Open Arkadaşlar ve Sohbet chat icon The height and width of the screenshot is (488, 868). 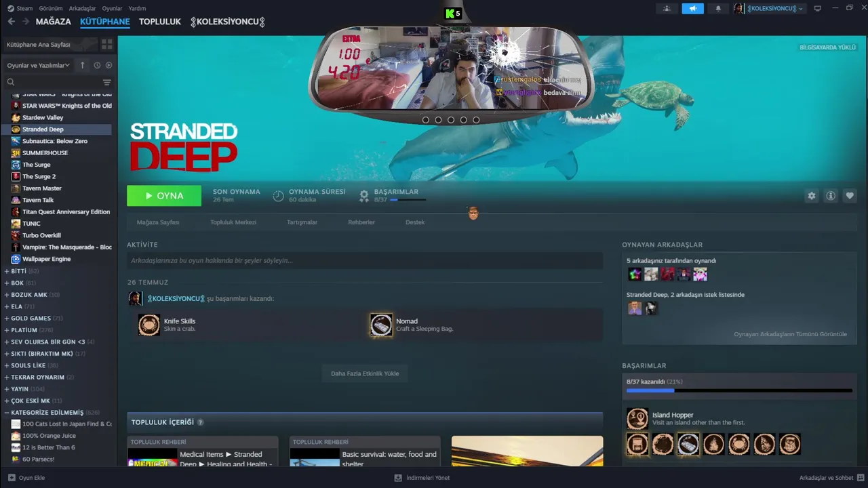861,478
